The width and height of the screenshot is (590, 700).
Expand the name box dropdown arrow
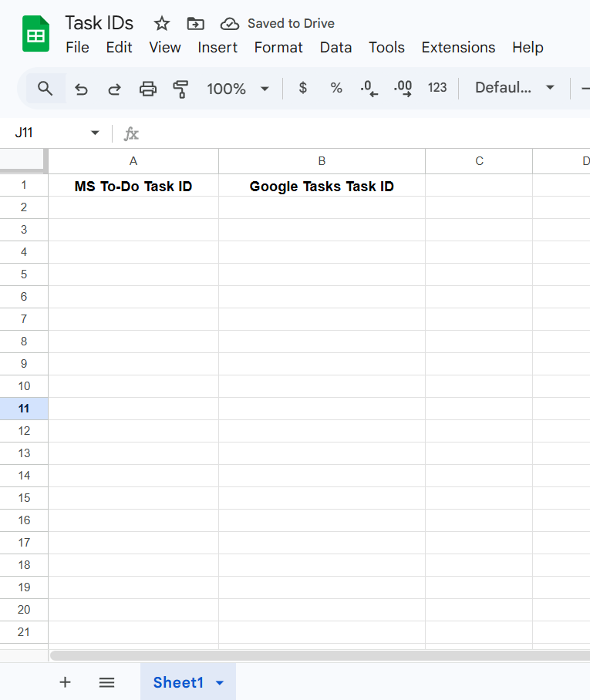95,133
